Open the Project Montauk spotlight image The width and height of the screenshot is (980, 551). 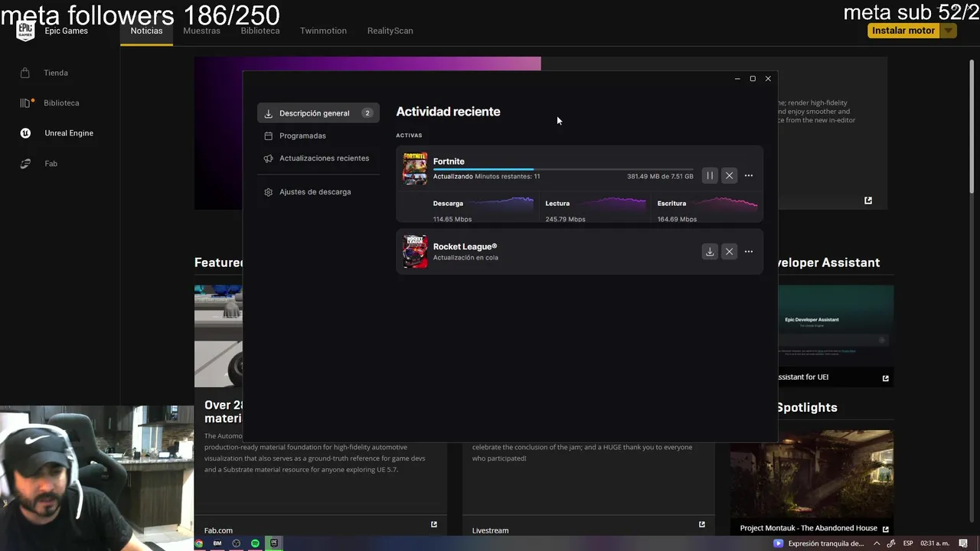click(812, 474)
